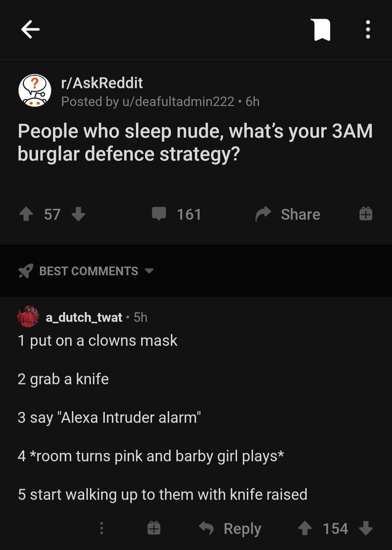This screenshot has height=550, width=392.
Task: Tap the Share label
Action: 301,214
